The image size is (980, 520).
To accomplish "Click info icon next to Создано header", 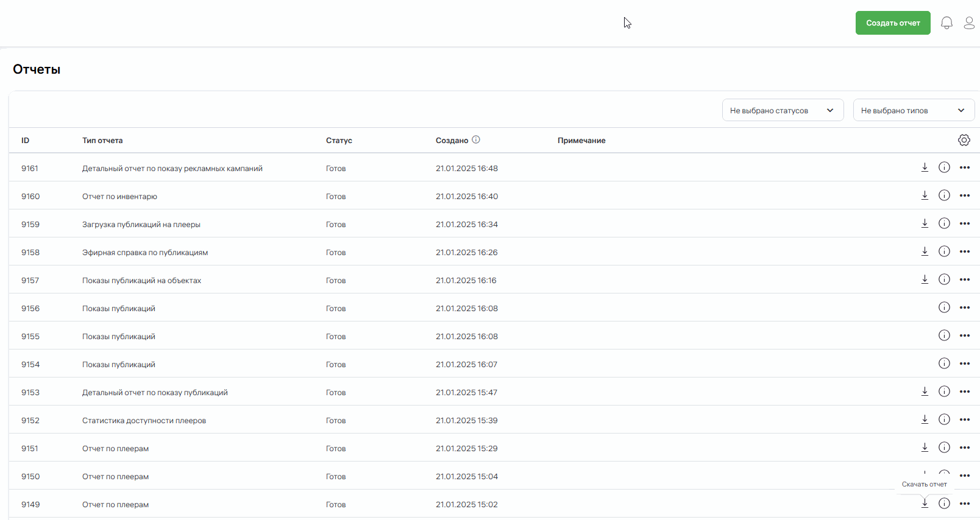I will 476,139.
